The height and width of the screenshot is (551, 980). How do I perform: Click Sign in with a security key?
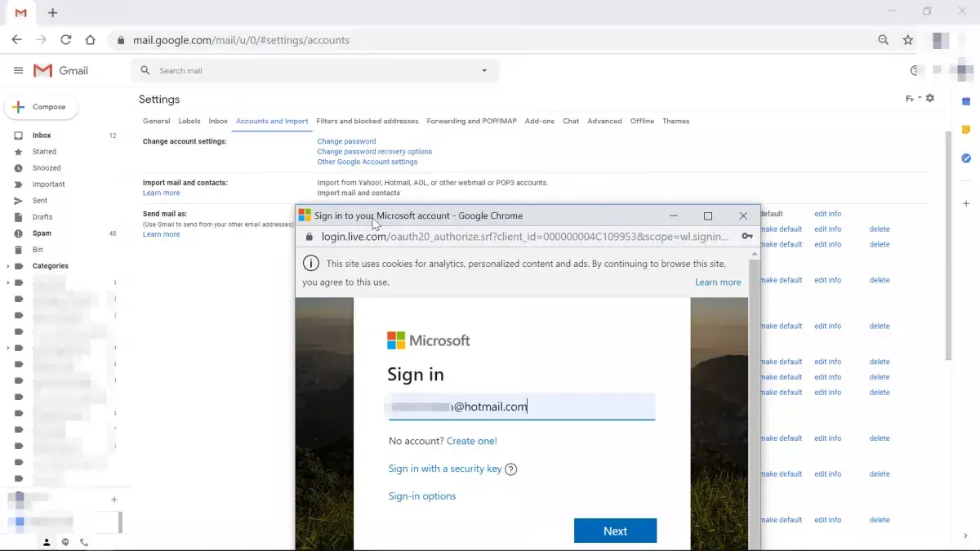click(445, 469)
